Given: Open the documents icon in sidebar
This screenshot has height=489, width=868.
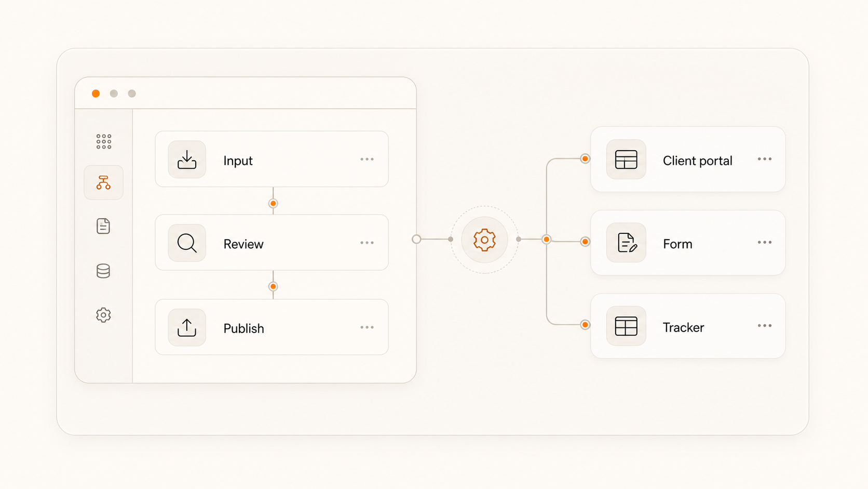Looking at the screenshot, I should (x=103, y=226).
